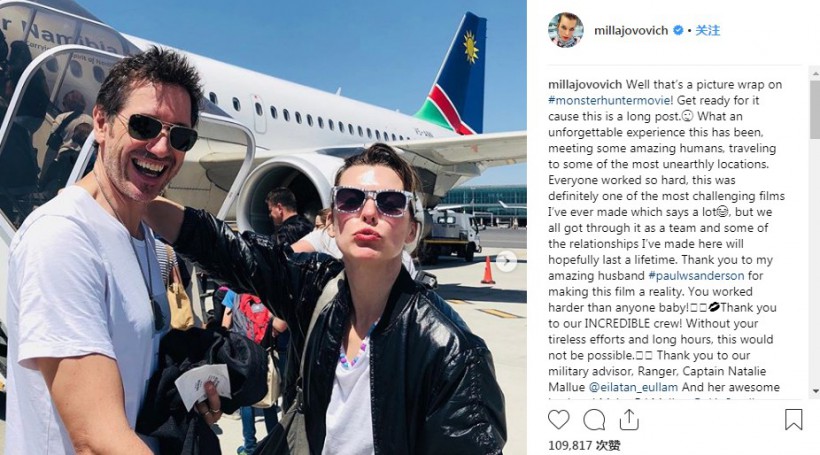The image size is (820, 455).
Task: Open millajovovich's profile picture avatar
Action: [566, 30]
